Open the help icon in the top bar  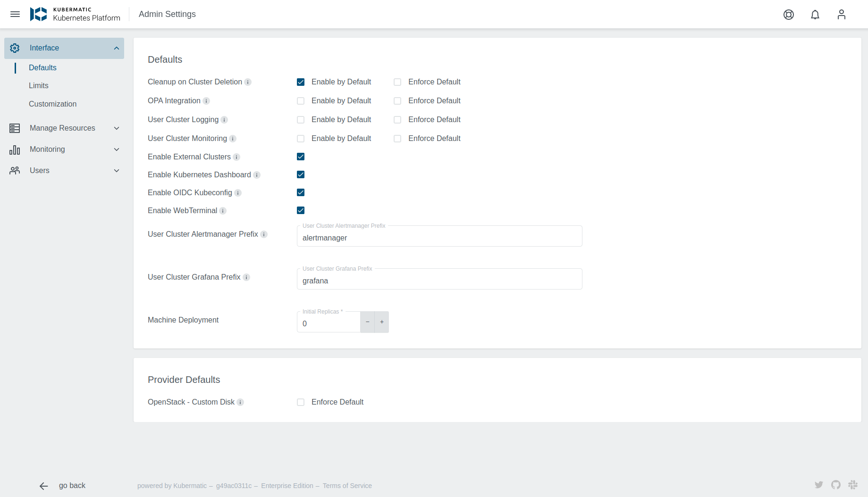pos(788,15)
